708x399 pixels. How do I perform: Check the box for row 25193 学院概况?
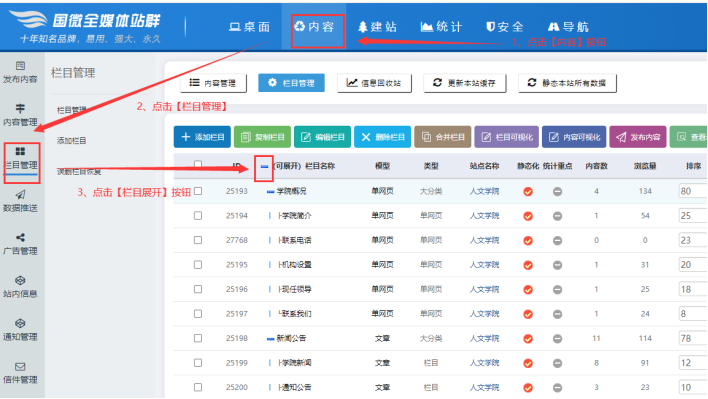pos(198,191)
